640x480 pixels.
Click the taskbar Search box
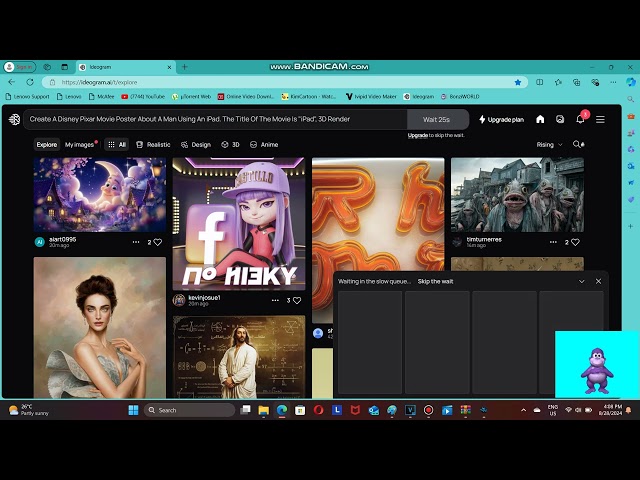click(x=189, y=410)
